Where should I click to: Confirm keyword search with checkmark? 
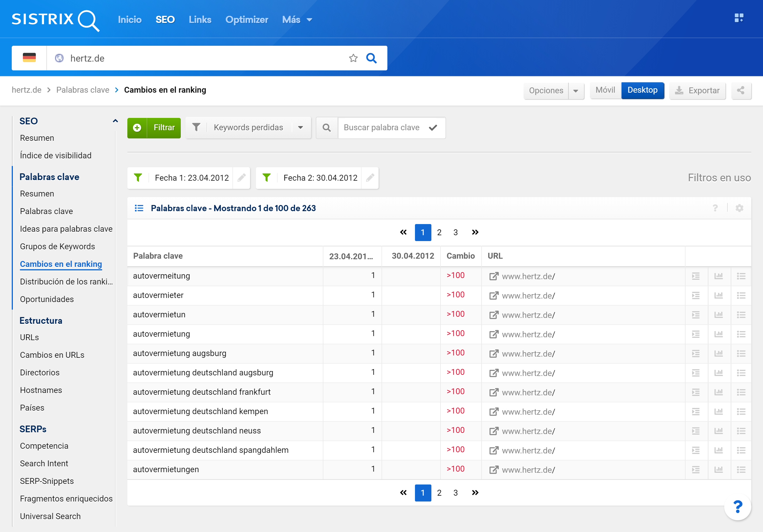coord(433,128)
